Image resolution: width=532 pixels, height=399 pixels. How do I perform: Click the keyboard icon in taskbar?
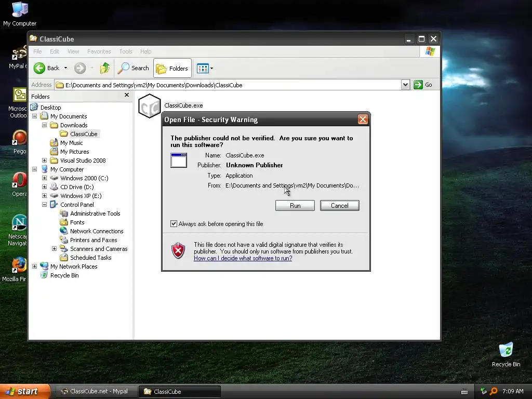pyautogui.click(x=464, y=392)
